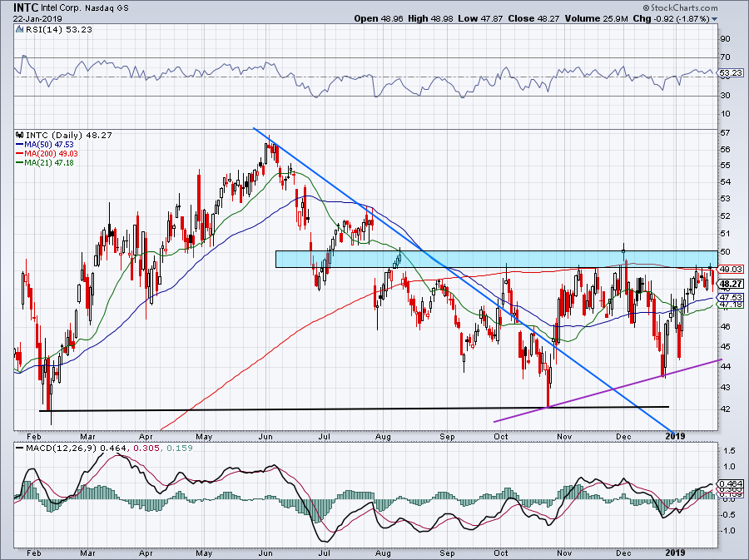Click the INTC (Daily) 48.27 legend text
The height and width of the screenshot is (560, 749).
68,135
